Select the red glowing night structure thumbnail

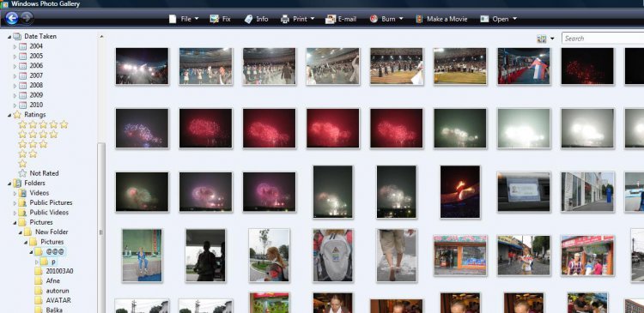tap(460, 191)
